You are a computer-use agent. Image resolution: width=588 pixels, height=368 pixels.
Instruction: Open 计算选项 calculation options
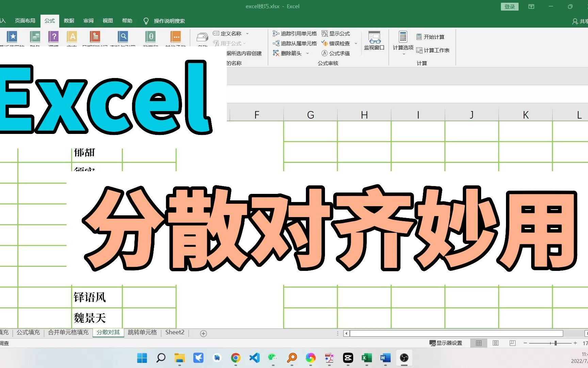(x=403, y=42)
